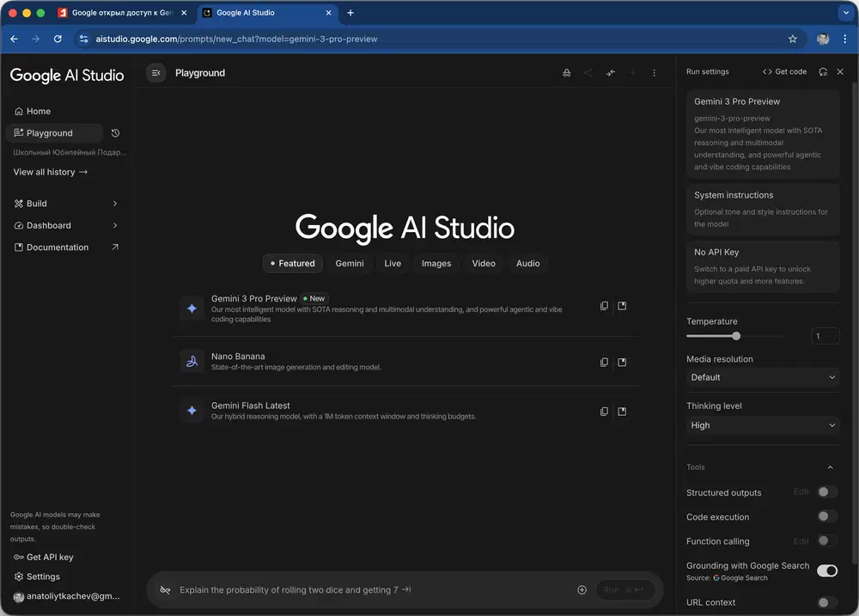Select the Video model category tab
This screenshot has width=859, height=616.
click(484, 264)
